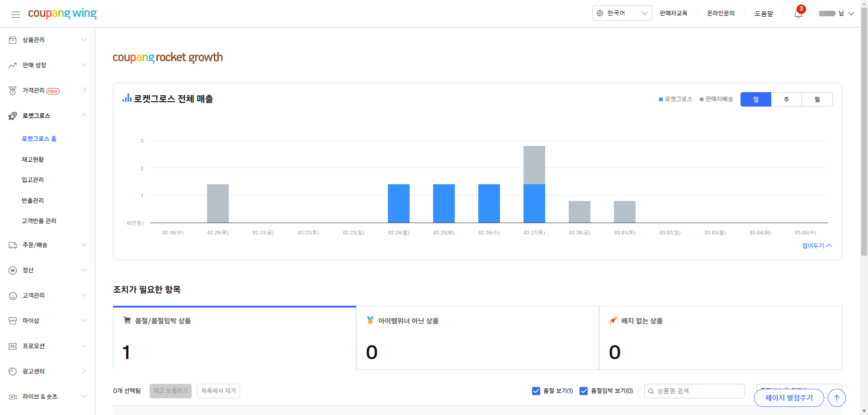Click the 라이브 & 숏츠 camera icon
868x415 pixels.
pos(13,397)
